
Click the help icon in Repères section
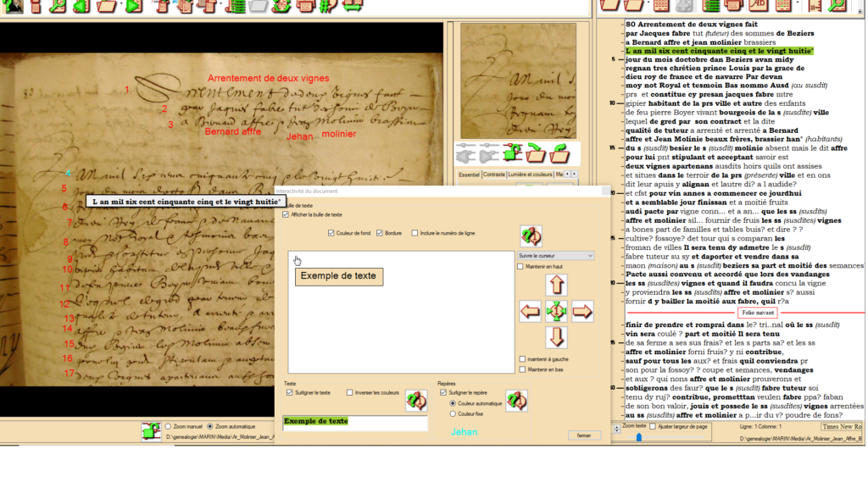[516, 400]
